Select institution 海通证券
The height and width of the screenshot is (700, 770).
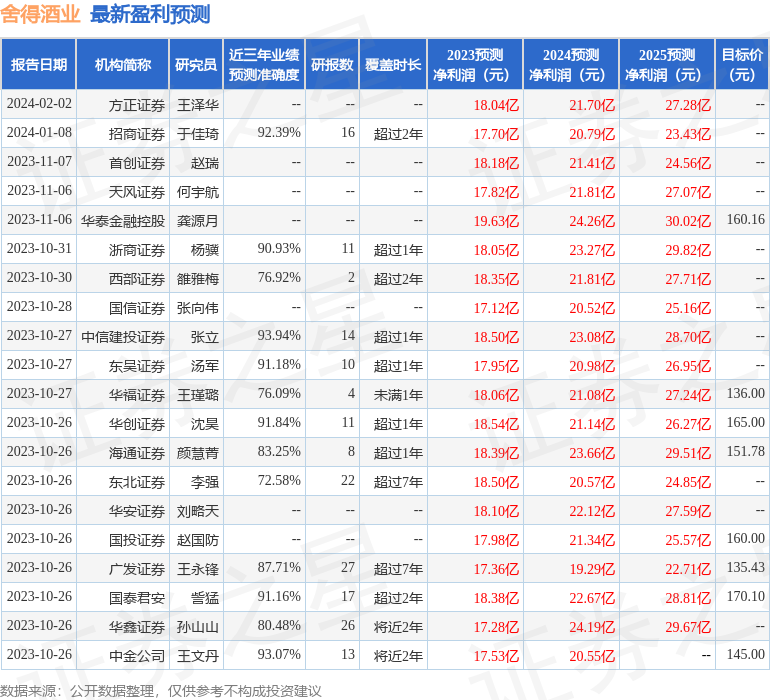click(x=137, y=453)
